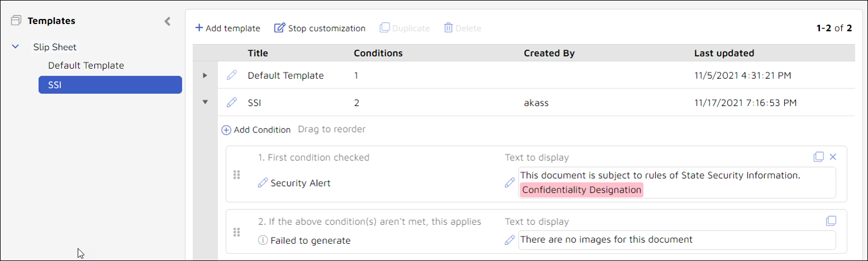Duplicate the second condition card

(x=831, y=221)
